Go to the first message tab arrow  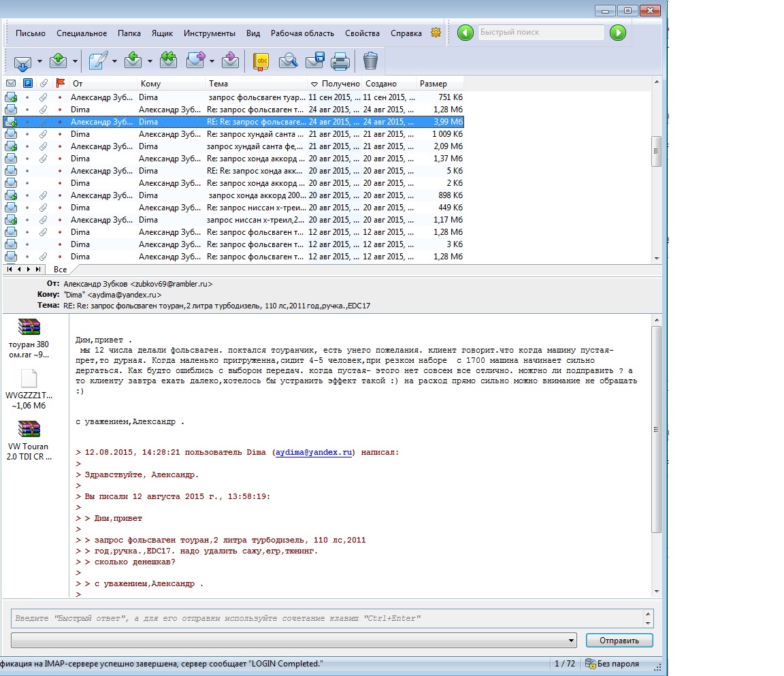(x=10, y=269)
